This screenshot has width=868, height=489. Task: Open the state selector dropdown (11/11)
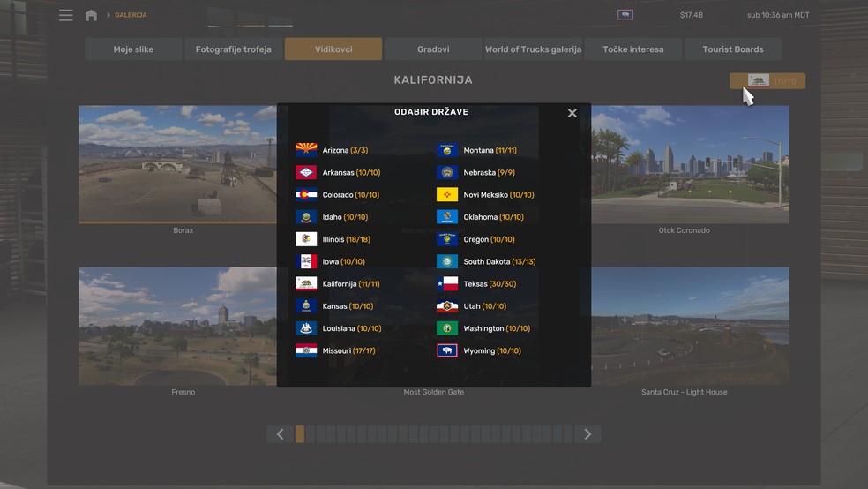767,81
